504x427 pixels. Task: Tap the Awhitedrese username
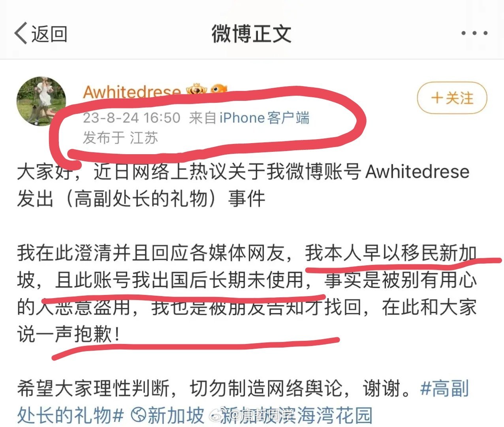click(132, 92)
